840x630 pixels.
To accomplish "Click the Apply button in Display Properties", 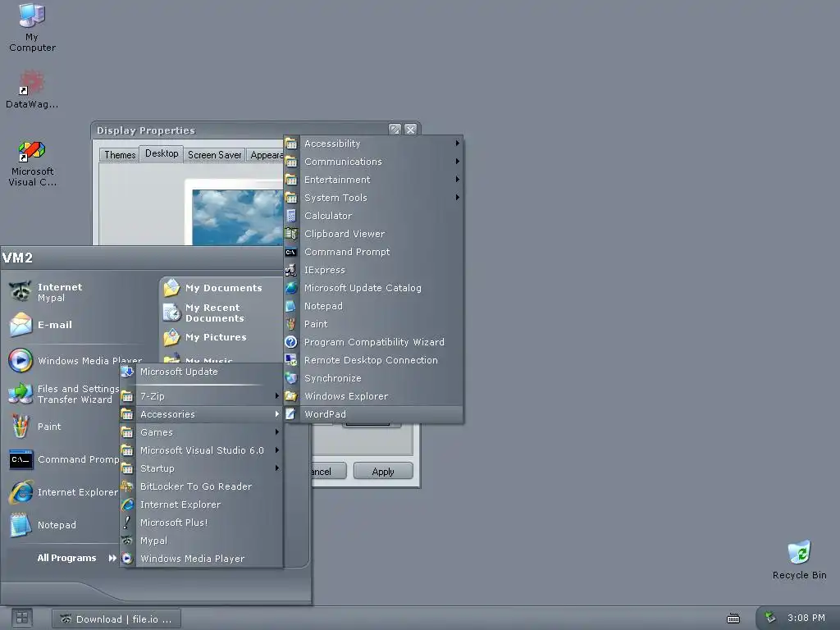I will pos(383,472).
